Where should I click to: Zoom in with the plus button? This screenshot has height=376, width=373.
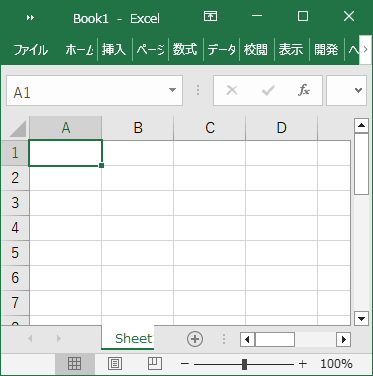pyautogui.click(x=303, y=364)
